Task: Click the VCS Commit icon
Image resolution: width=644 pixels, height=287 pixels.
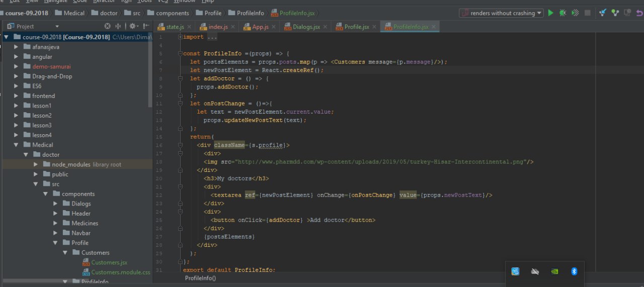Action: [x=614, y=13]
